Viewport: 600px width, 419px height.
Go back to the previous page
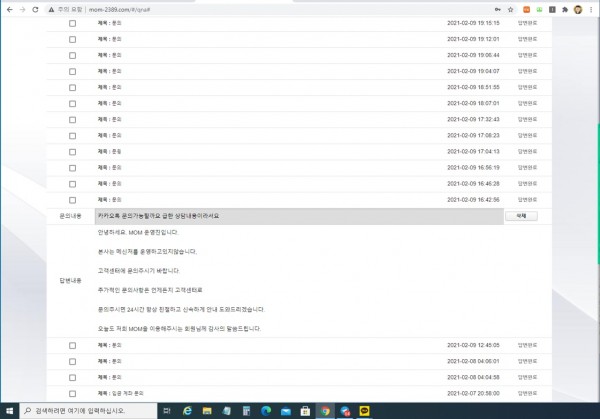tap(10, 10)
